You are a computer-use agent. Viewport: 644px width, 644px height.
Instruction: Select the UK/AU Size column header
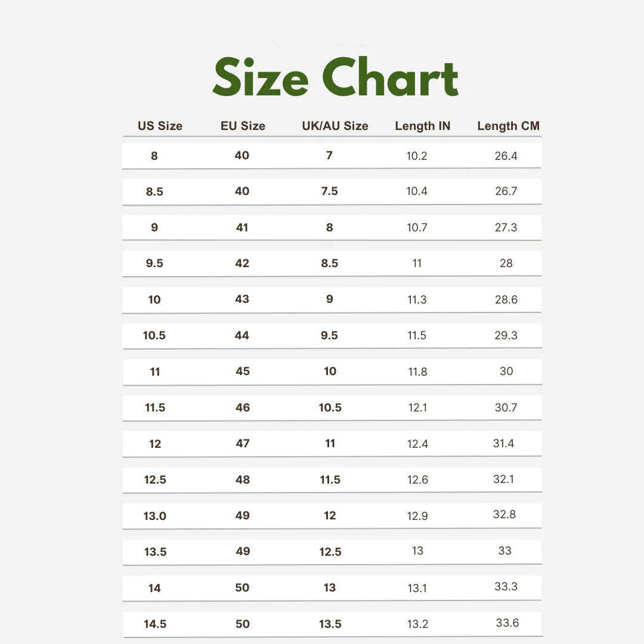coord(335,126)
